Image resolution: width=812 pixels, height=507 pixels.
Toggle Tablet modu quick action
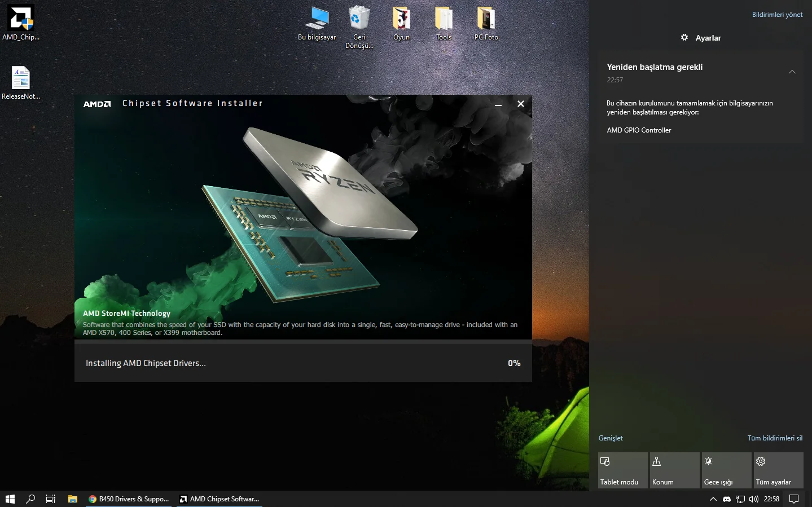point(623,470)
